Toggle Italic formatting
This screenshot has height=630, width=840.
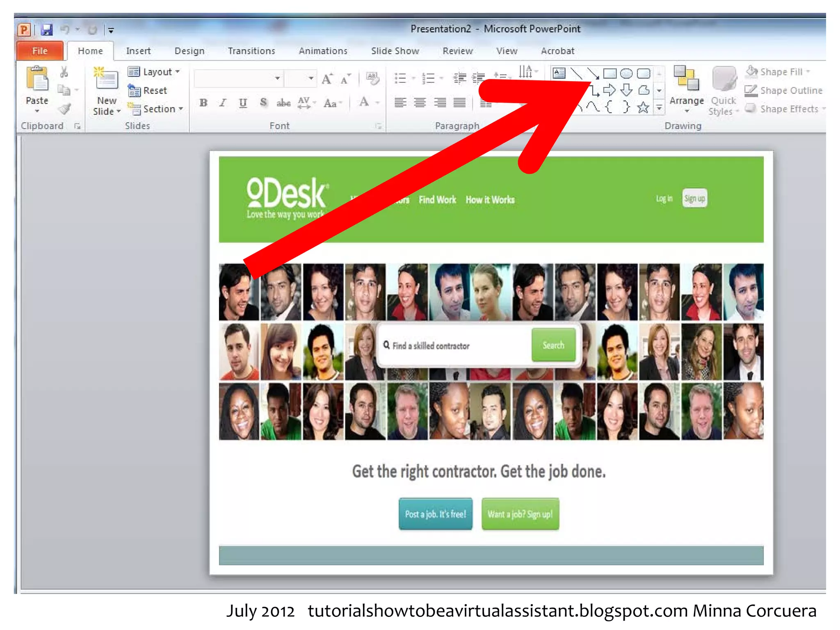point(223,103)
